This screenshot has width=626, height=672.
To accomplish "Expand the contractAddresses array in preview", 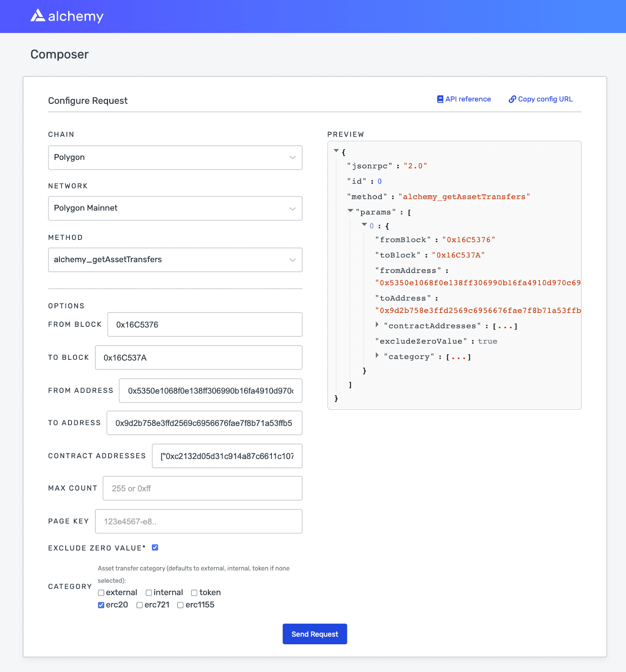I will (x=377, y=324).
